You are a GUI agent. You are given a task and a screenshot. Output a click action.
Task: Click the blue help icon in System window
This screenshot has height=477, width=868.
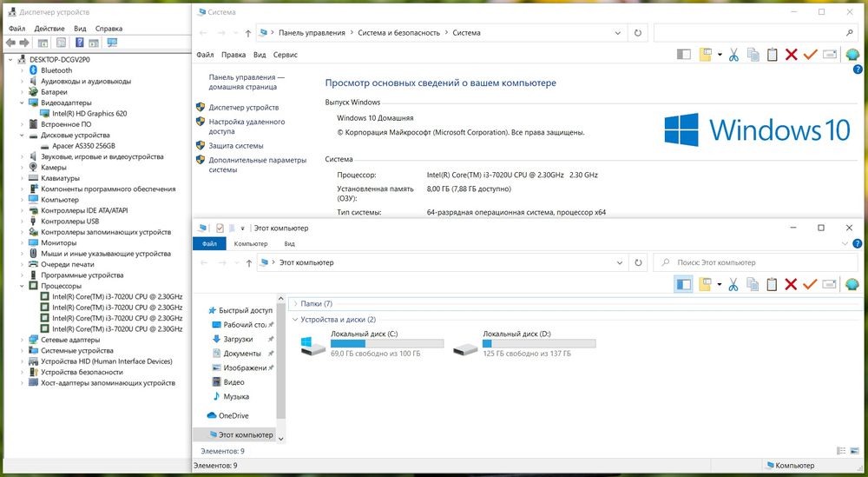[858, 70]
